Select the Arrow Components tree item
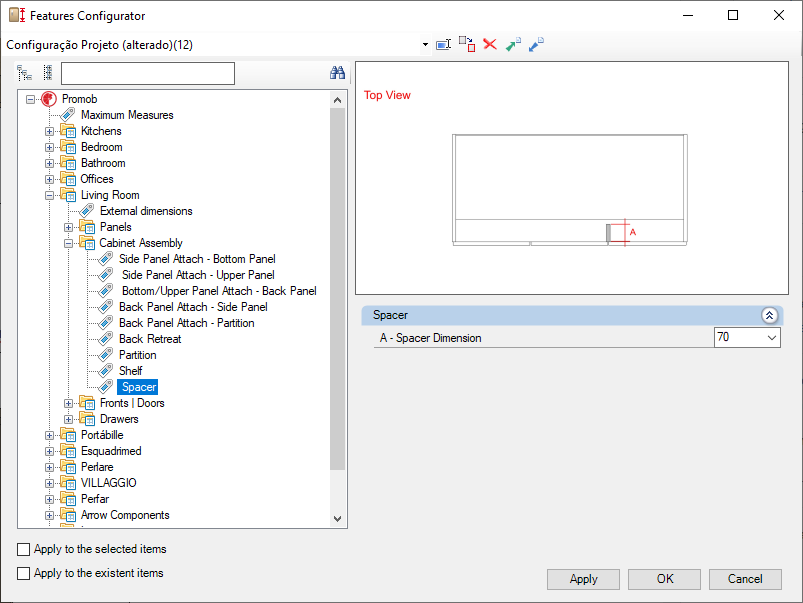Viewport: 803px width, 603px height. click(x=125, y=515)
